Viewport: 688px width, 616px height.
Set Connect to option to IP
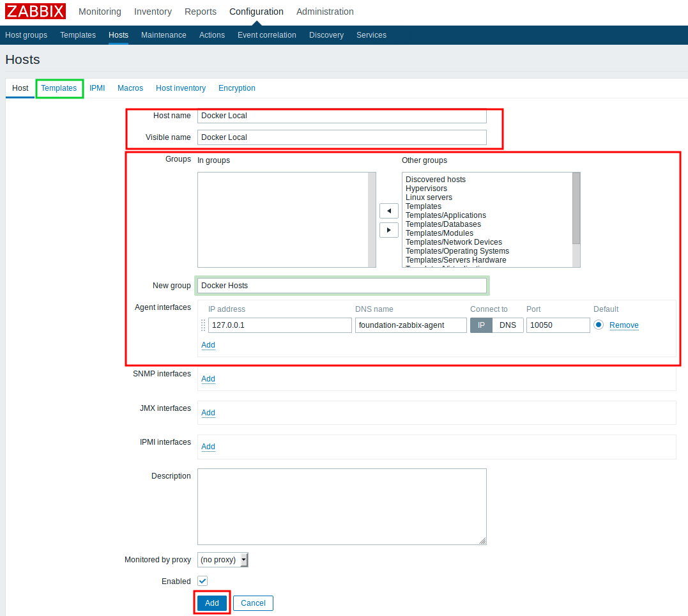click(x=481, y=325)
